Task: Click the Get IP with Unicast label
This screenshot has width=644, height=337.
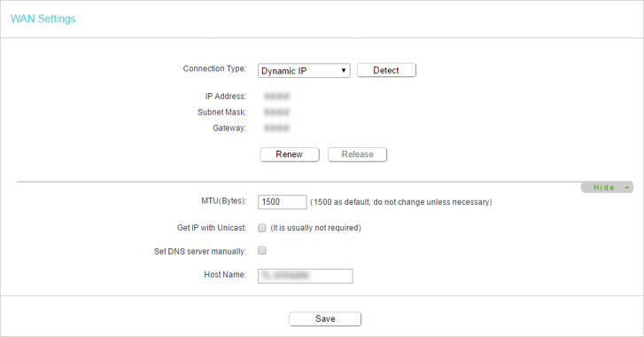Action: coord(212,228)
